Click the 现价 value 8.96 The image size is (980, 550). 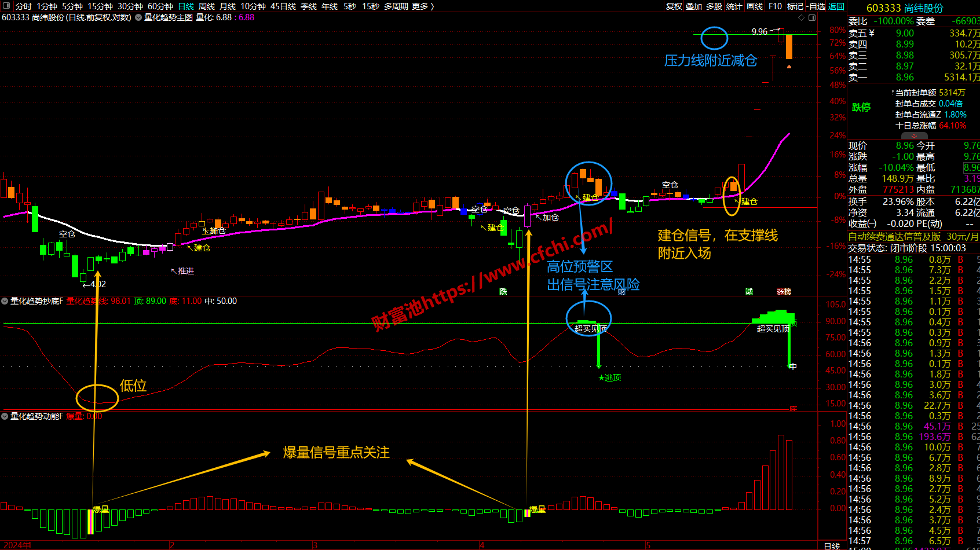pyautogui.click(x=905, y=146)
